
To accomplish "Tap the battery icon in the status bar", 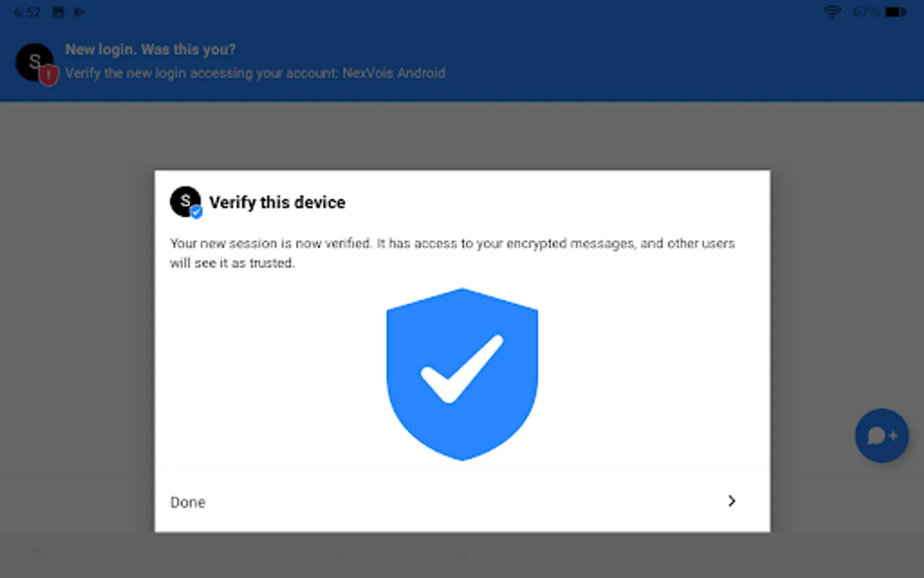I will pyautogui.click(x=896, y=12).
